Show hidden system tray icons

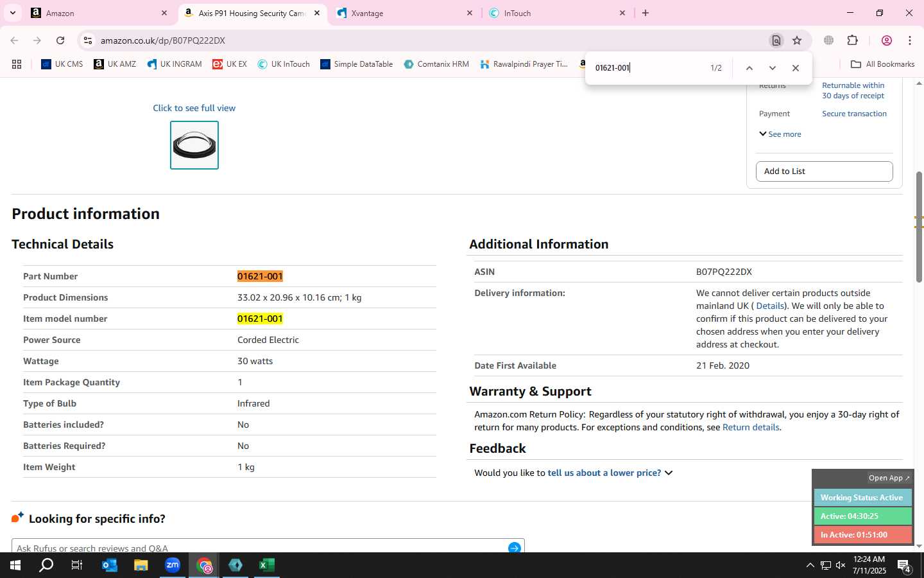point(810,565)
